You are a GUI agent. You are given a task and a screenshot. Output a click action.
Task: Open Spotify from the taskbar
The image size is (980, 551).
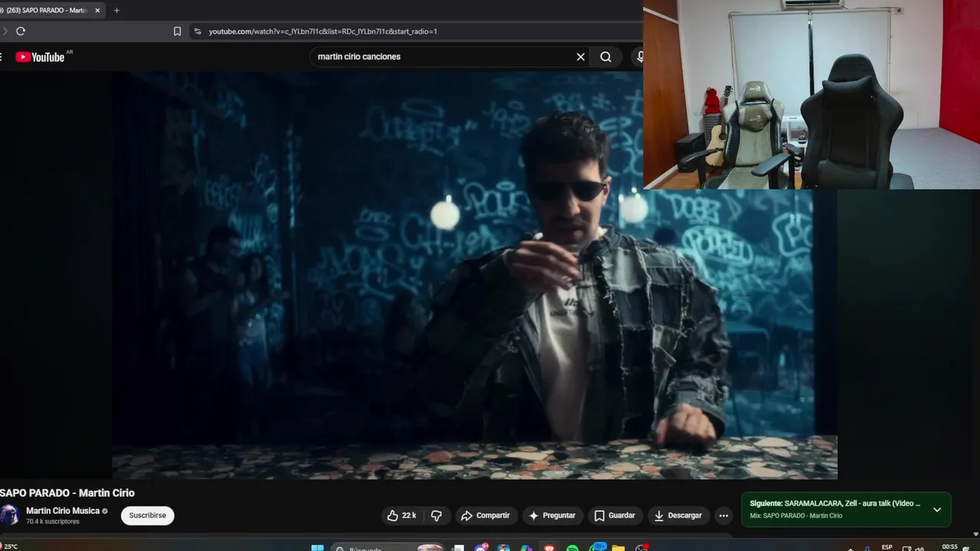pos(573,548)
